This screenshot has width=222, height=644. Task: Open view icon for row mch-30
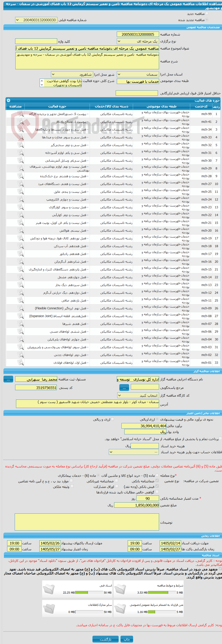click(20, 161)
